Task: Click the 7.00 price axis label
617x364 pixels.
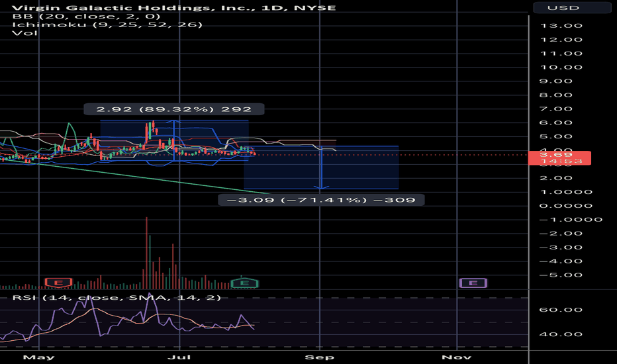Action: 555,109
